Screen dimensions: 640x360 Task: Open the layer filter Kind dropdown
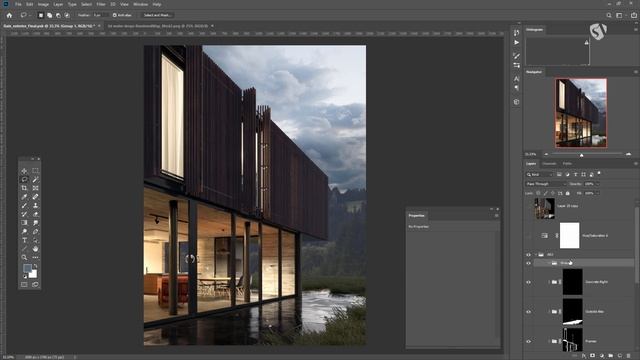pyautogui.click(x=539, y=175)
